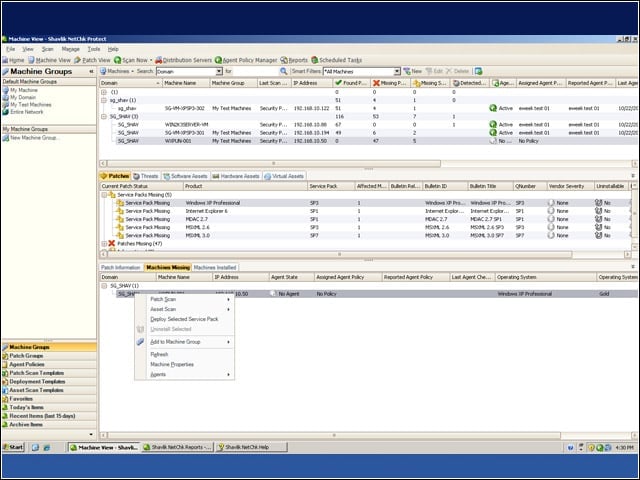Start a scan with Scan Now

coord(130,60)
